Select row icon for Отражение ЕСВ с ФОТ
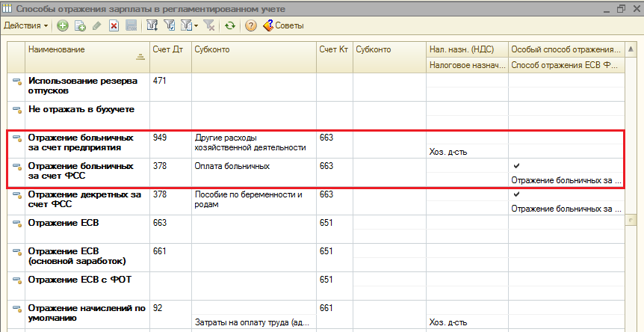This screenshot has width=644, height=332. pos(17,280)
